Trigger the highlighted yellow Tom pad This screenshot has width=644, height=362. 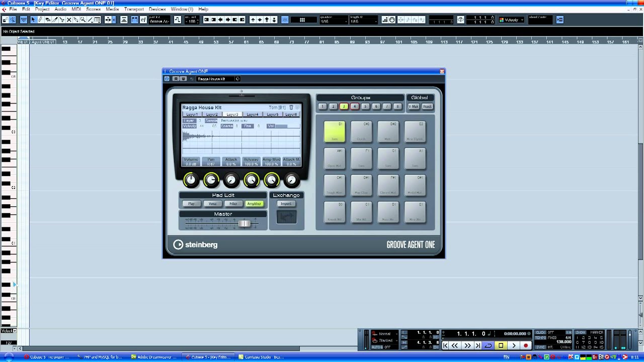click(x=335, y=132)
